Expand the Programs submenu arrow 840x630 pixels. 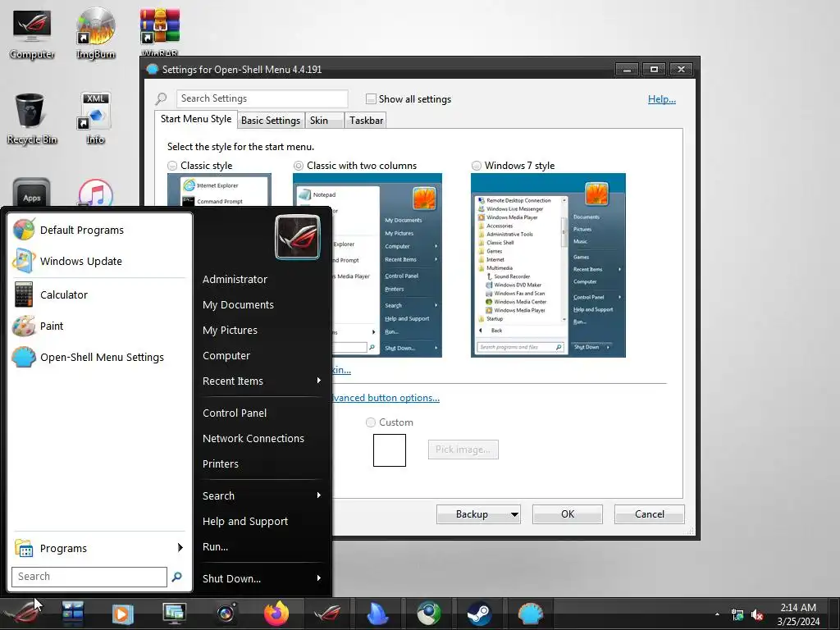point(180,547)
